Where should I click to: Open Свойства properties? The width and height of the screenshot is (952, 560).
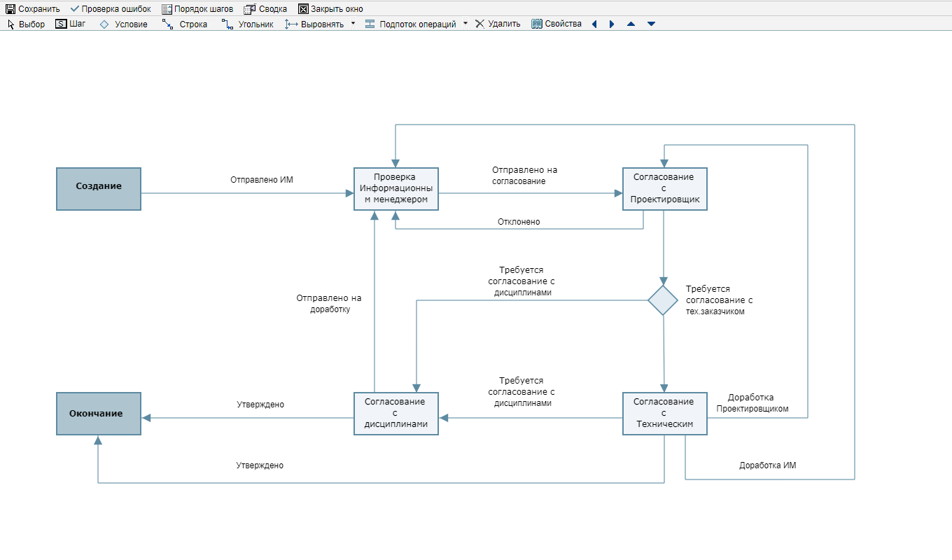point(556,24)
